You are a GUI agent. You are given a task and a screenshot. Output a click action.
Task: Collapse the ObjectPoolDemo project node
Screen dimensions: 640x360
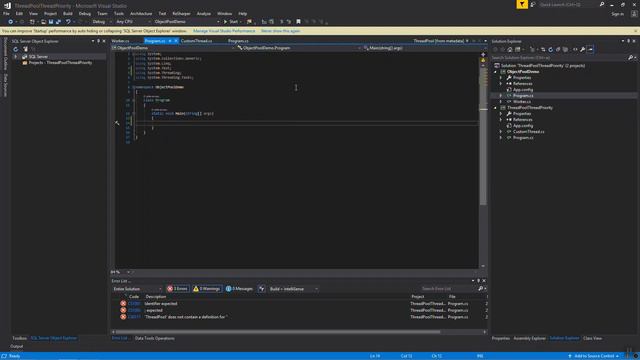(496, 72)
